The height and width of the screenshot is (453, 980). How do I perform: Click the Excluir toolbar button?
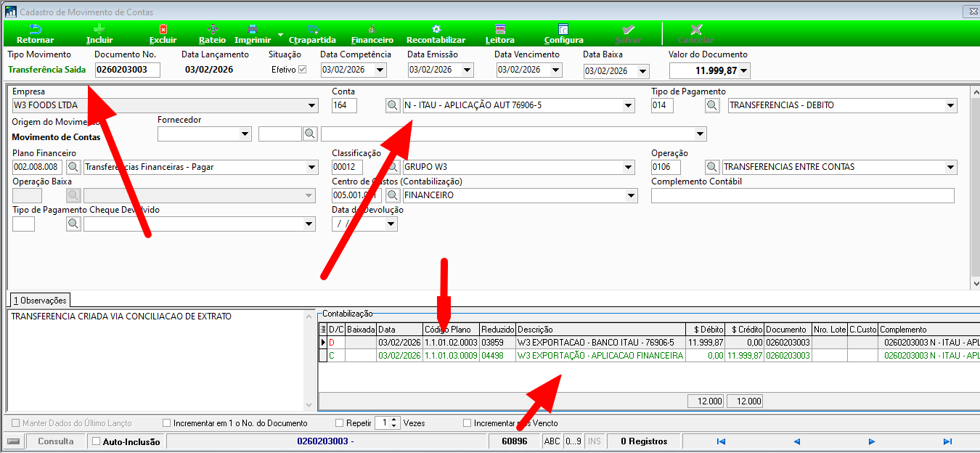tap(163, 34)
